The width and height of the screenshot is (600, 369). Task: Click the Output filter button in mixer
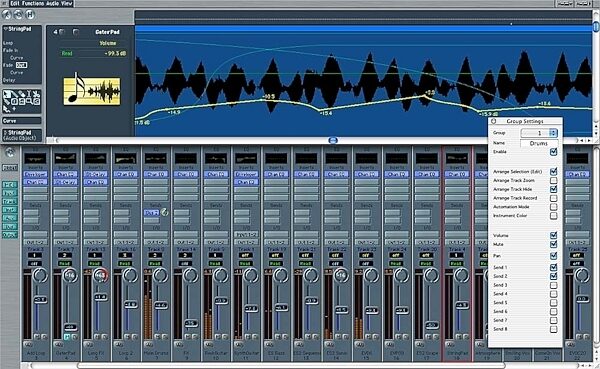point(10,235)
